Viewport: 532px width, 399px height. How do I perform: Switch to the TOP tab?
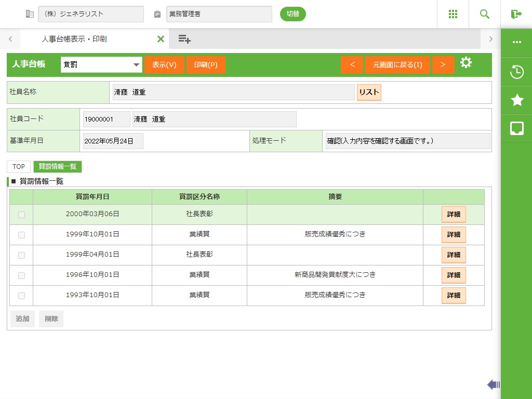click(x=19, y=167)
